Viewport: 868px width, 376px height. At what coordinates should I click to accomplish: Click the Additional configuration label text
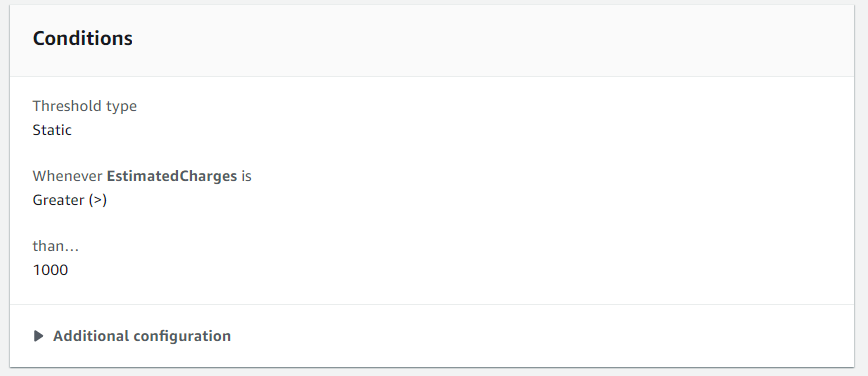coord(142,336)
